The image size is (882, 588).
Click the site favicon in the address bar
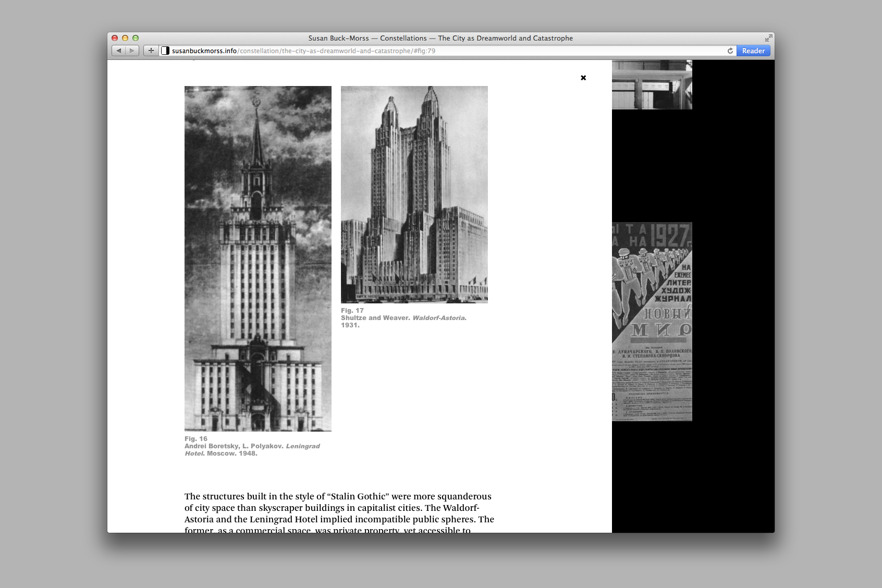(x=165, y=51)
